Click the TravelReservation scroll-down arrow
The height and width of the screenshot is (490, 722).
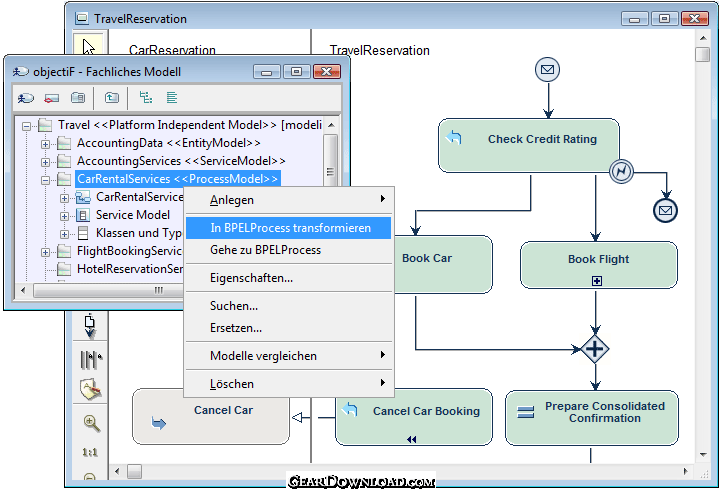point(703,455)
